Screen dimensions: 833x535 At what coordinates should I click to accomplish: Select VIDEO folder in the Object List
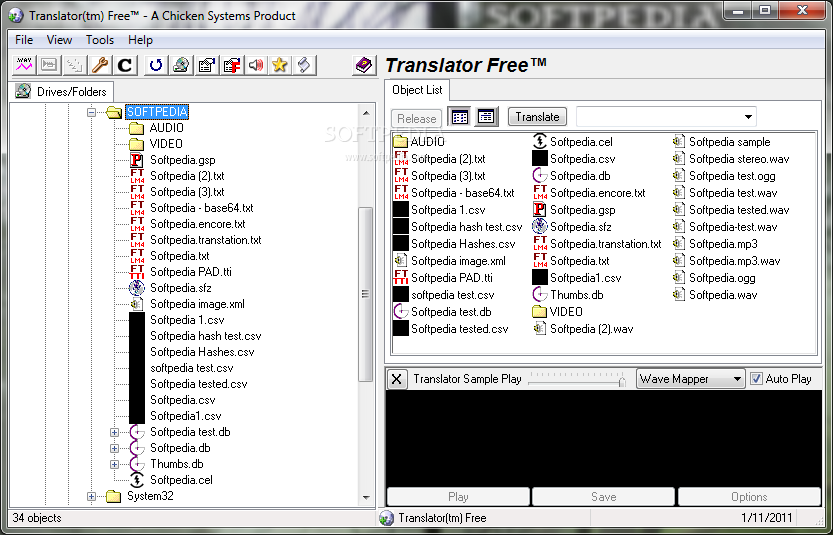coord(566,312)
